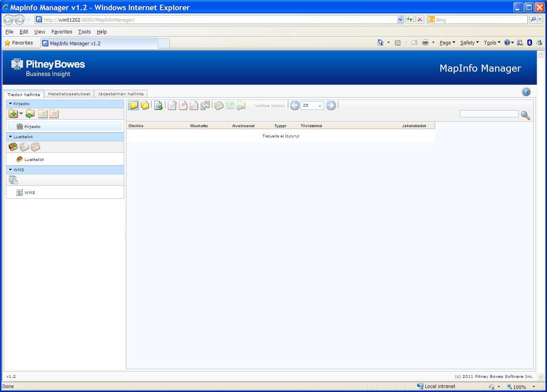Collapse the Kirjasto section header
Screen dimensions: 547x392
[65, 104]
